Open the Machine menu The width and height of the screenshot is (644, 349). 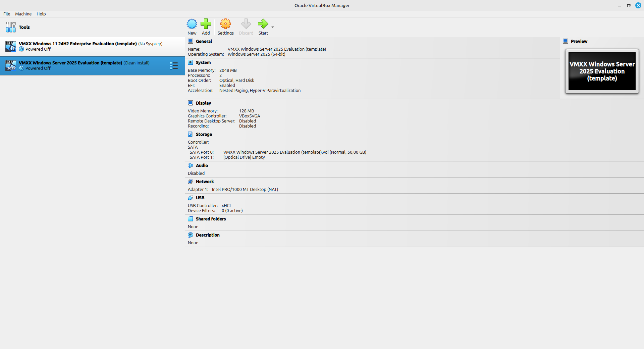point(23,14)
